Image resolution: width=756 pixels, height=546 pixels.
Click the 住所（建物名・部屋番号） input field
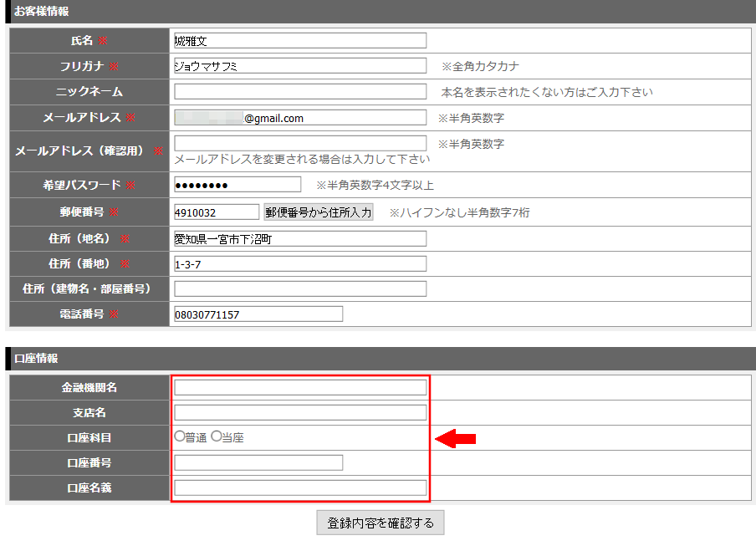pos(300,288)
